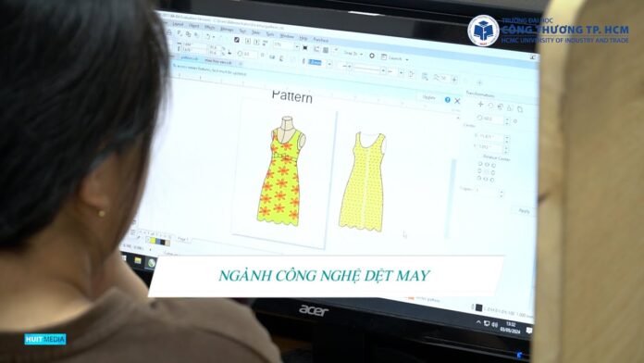
Task: Open the Table menu
Action: click(256, 32)
